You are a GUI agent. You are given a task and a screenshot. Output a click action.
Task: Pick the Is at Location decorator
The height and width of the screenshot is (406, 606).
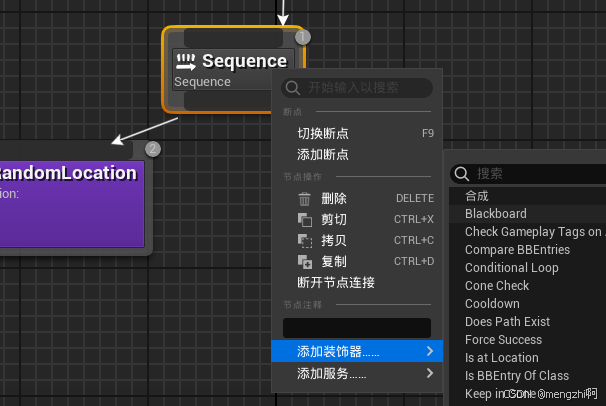pyautogui.click(x=528, y=358)
